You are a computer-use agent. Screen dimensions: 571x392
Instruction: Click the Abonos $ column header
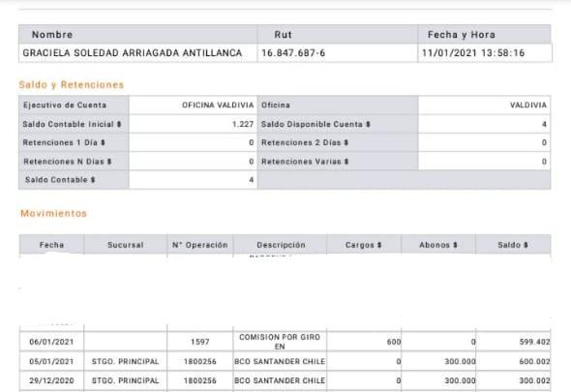[438, 245]
